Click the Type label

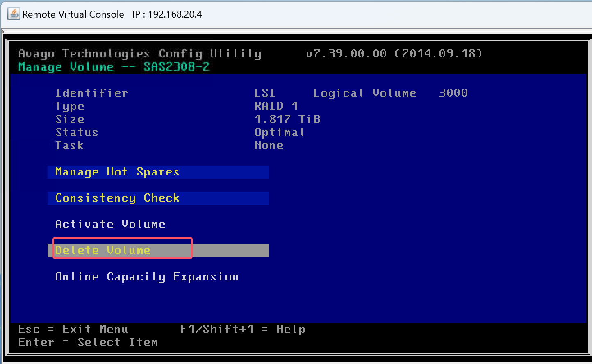coord(70,106)
